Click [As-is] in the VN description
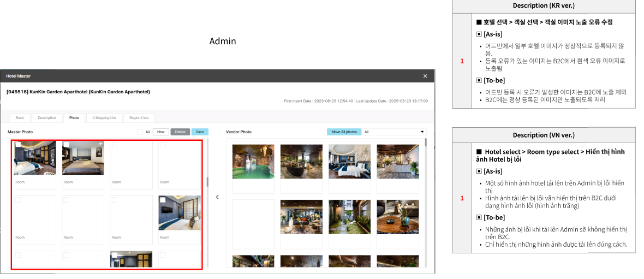 pyautogui.click(x=493, y=171)
